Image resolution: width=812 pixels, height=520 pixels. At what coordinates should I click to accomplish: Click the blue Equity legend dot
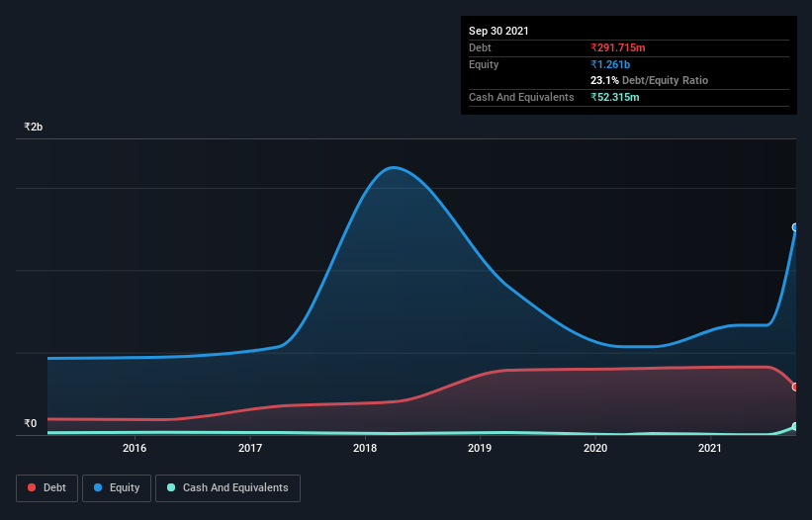(98, 487)
